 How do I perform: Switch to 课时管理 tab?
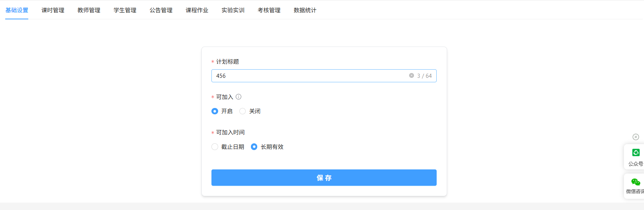53,10
